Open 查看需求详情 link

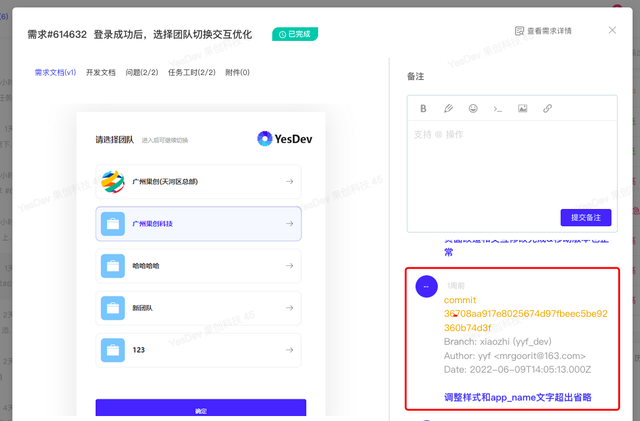[543, 31]
